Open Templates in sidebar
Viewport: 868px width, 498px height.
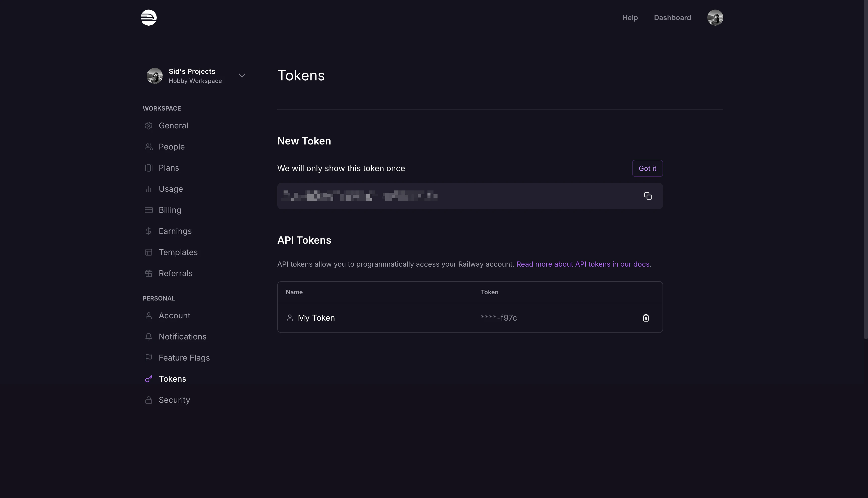[x=178, y=253]
